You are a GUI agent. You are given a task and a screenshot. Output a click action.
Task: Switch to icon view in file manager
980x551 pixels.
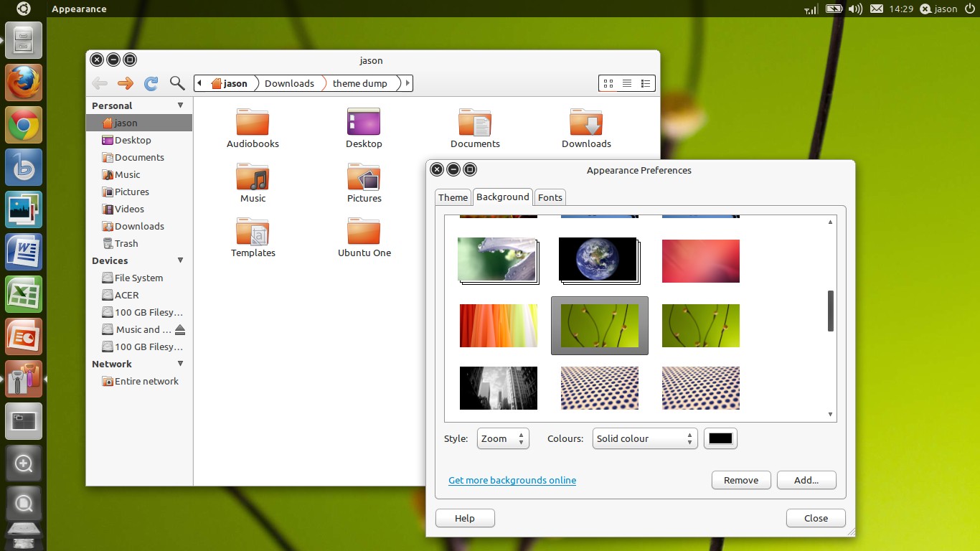(x=608, y=83)
